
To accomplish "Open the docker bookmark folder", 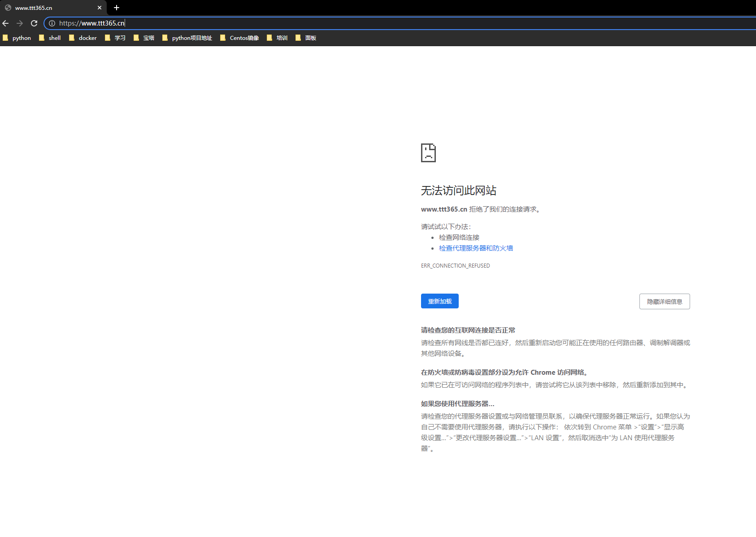I will [83, 38].
